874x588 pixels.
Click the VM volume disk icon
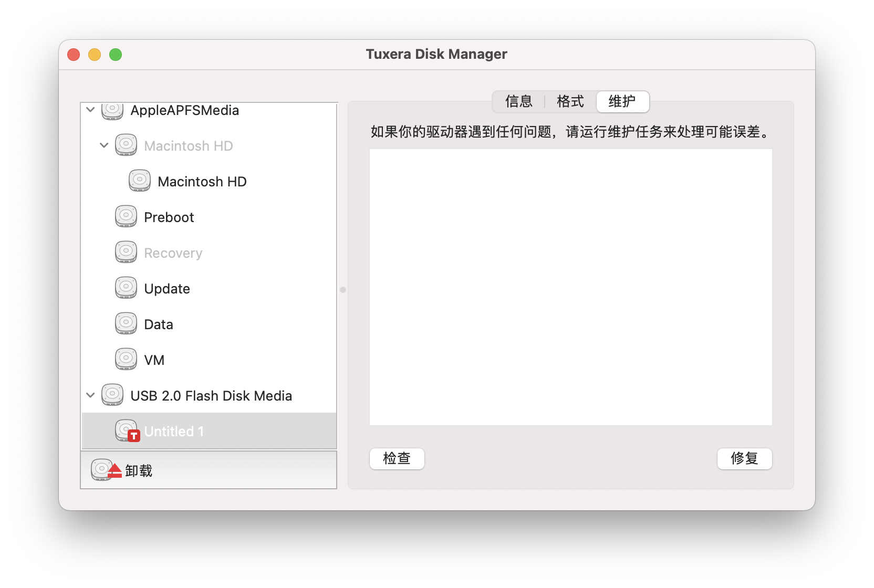tap(126, 360)
